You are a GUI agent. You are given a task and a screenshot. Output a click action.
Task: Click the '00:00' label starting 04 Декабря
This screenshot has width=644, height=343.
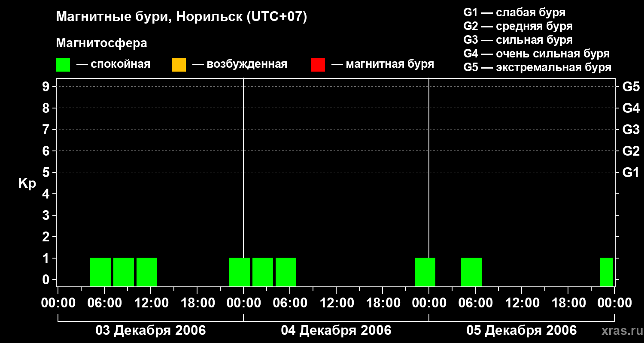[x=243, y=303]
